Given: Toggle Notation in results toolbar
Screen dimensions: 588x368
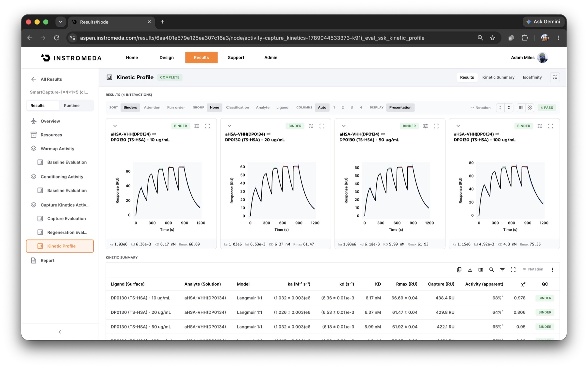Looking at the screenshot, I should point(480,108).
